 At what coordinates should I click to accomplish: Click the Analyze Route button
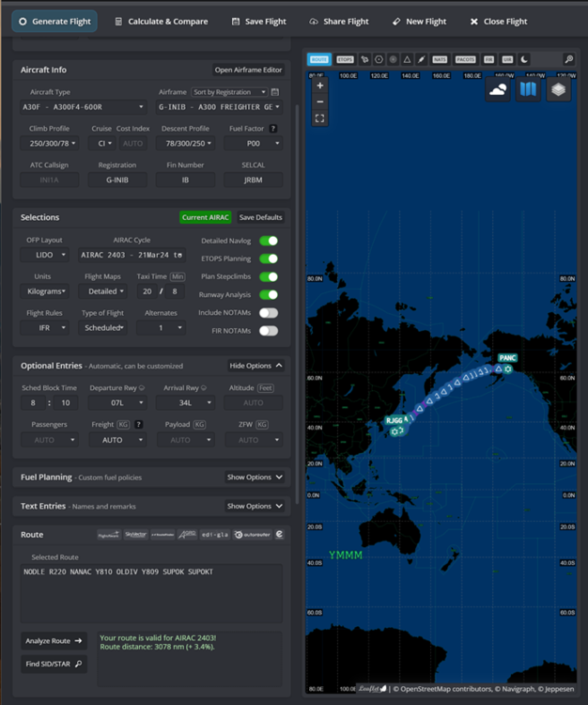coord(54,641)
